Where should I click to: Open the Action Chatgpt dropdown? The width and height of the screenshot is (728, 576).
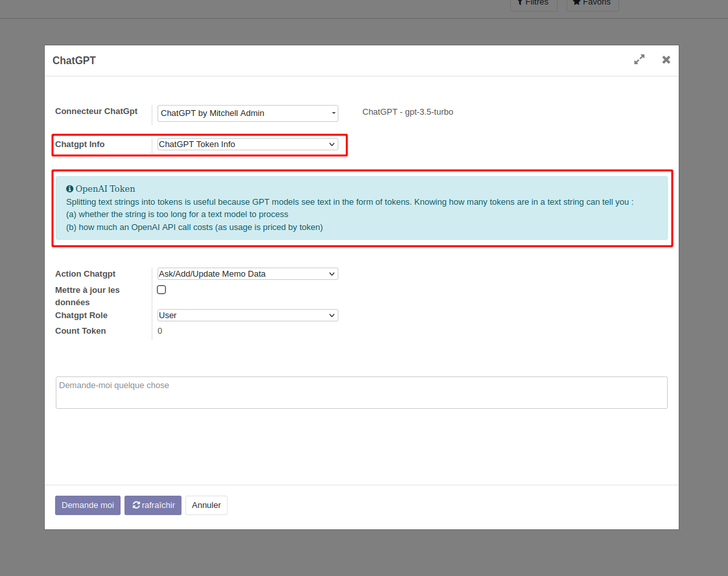tap(248, 274)
